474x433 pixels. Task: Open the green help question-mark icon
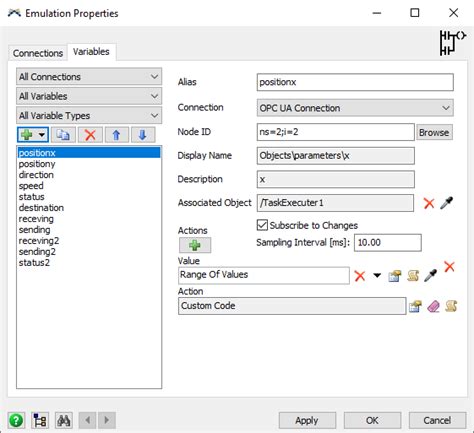point(16,420)
